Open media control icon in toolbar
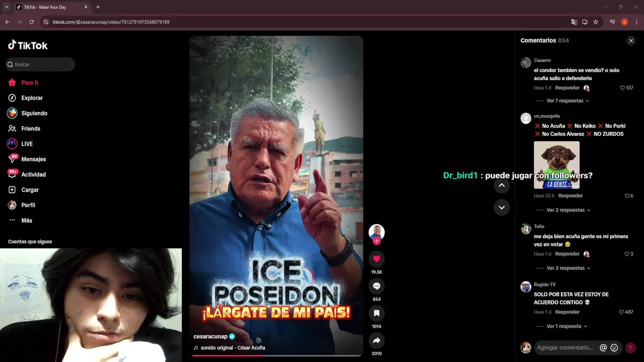 [x=612, y=22]
